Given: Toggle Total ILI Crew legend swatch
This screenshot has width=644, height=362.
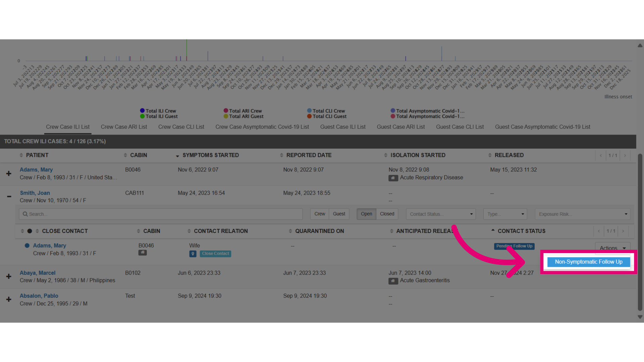Looking at the screenshot, I should 142,111.
